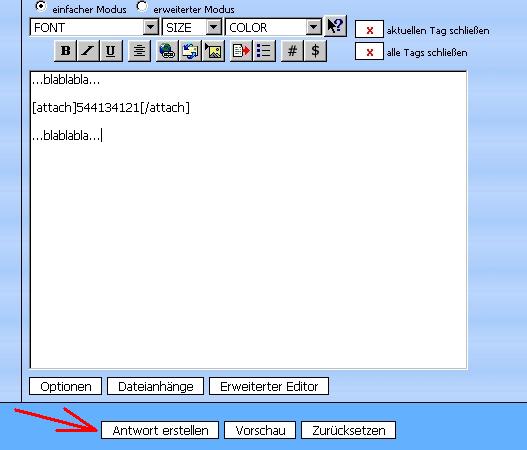Close current tag with red x button
This screenshot has height=450, width=527.
point(369,30)
